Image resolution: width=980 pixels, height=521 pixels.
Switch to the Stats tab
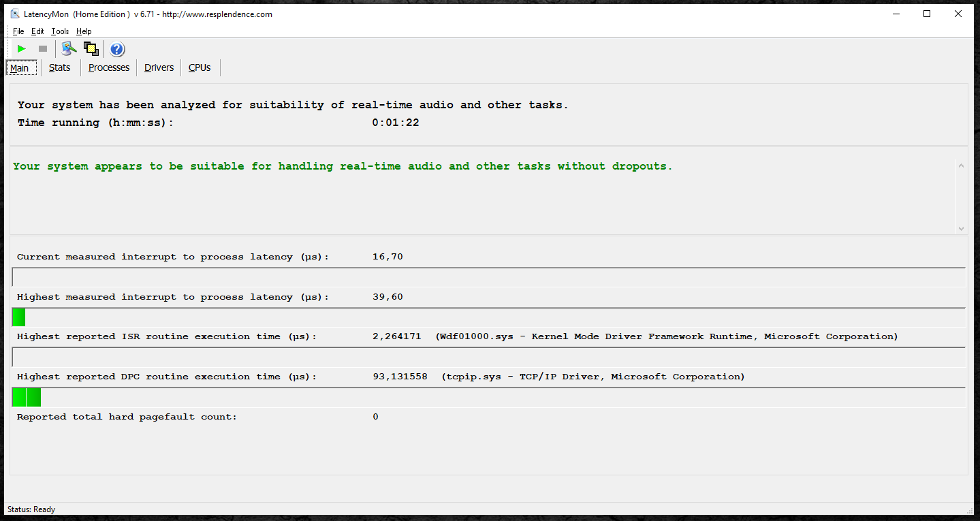[60, 67]
